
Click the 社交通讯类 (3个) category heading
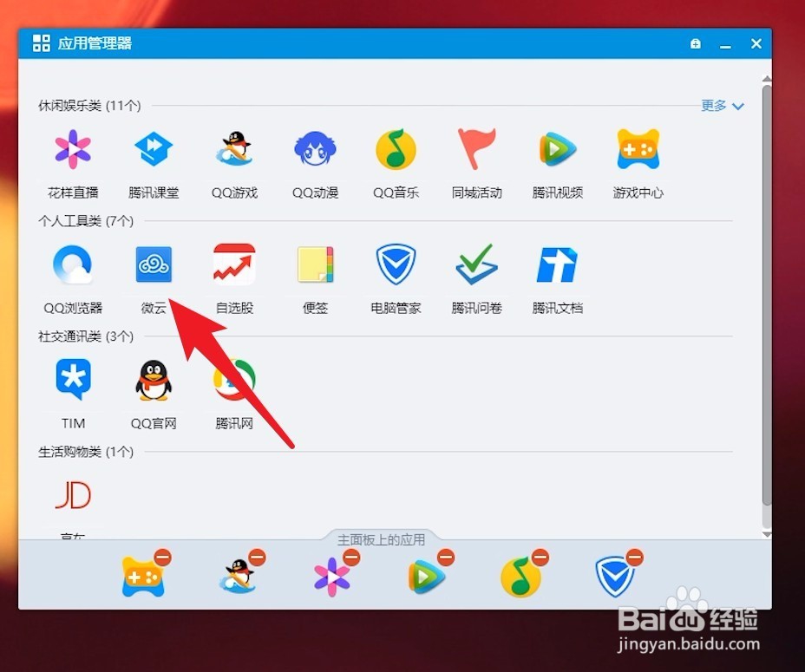pyautogui.click(x=86, y=336)
